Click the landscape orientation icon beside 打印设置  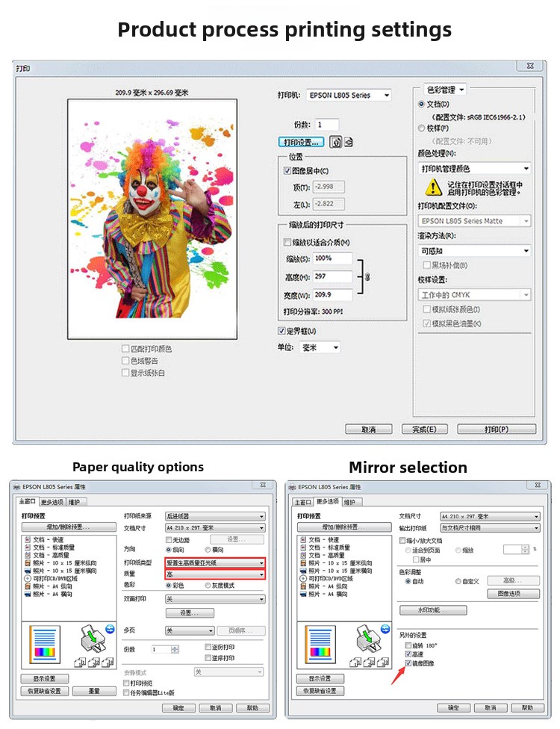pyautogui.click(x=348, y=142)
